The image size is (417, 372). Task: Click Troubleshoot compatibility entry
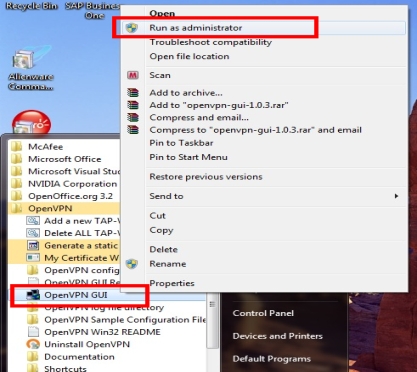(210, 42)
